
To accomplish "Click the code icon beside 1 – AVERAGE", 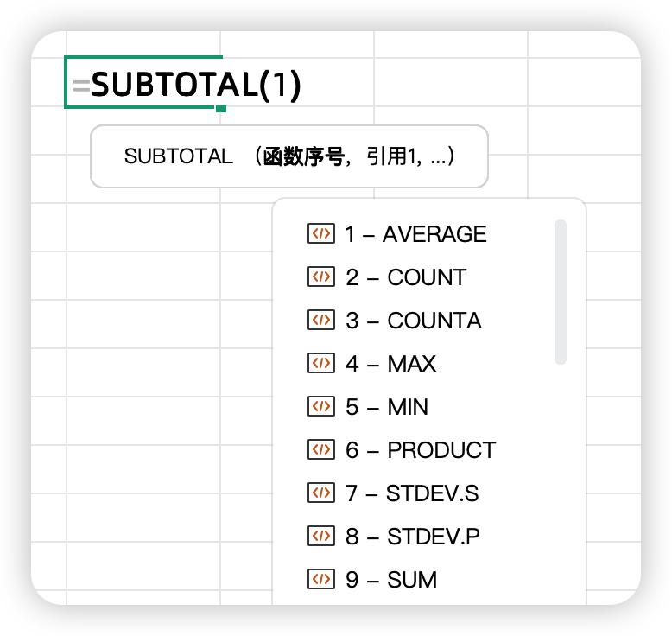I will point(320,233).
